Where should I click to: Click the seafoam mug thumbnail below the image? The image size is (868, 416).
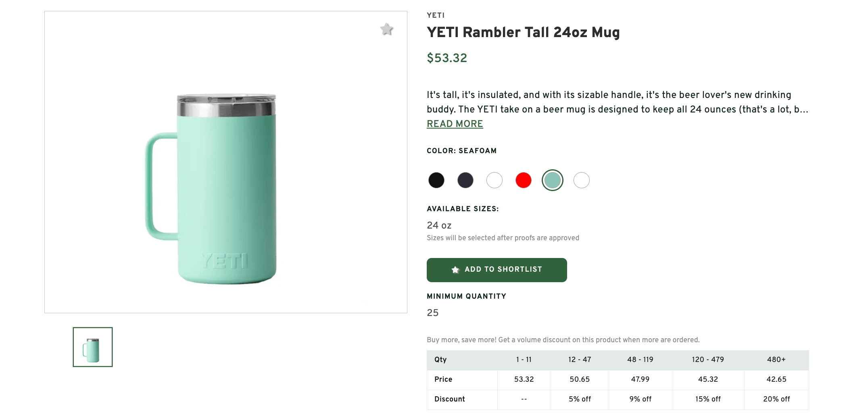(x=92, y=347)
